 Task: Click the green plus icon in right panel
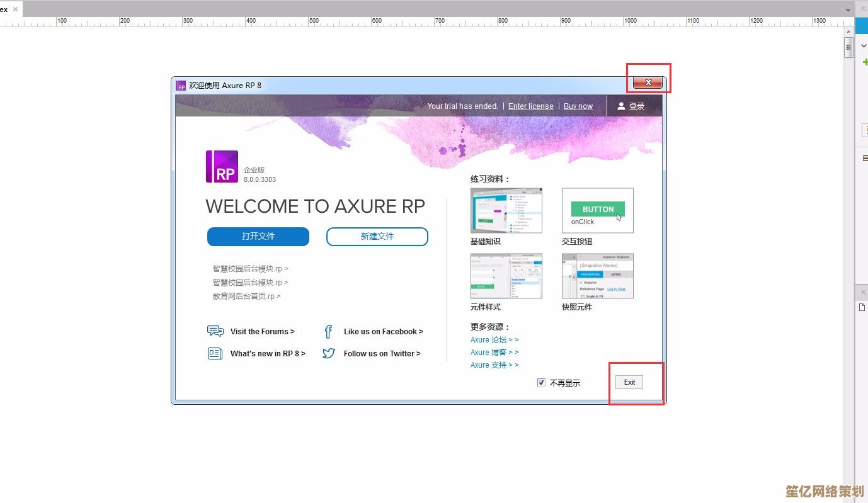tap(865, 62)
